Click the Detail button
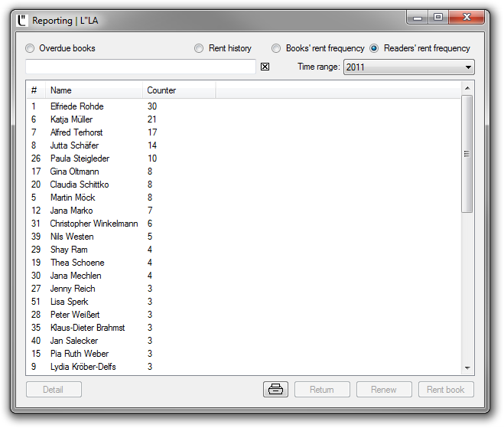 (54, 389)
